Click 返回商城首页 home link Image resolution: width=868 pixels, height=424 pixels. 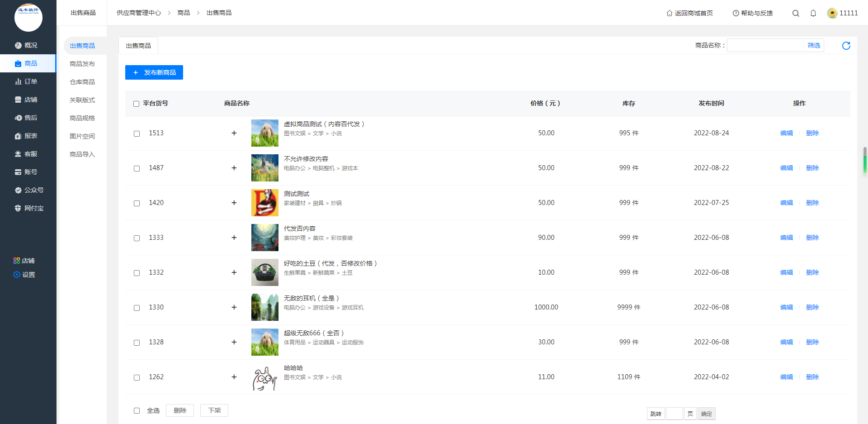690,13
